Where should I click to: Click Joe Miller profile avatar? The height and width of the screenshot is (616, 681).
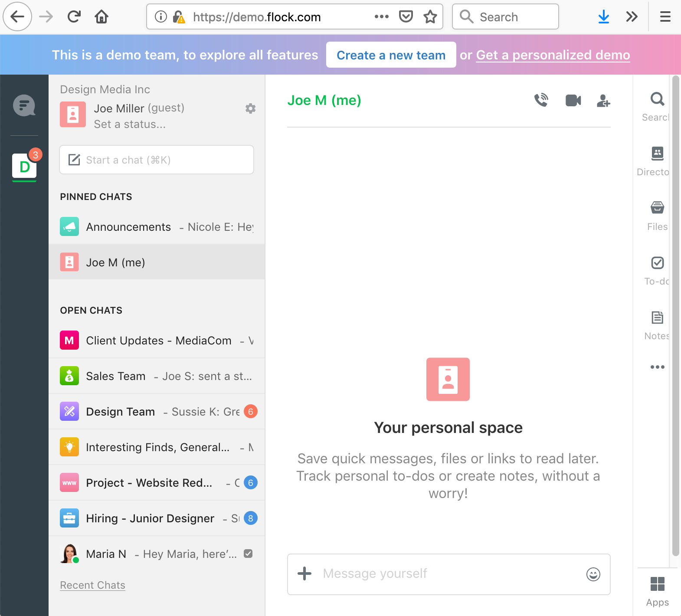[x=73, y=115]
